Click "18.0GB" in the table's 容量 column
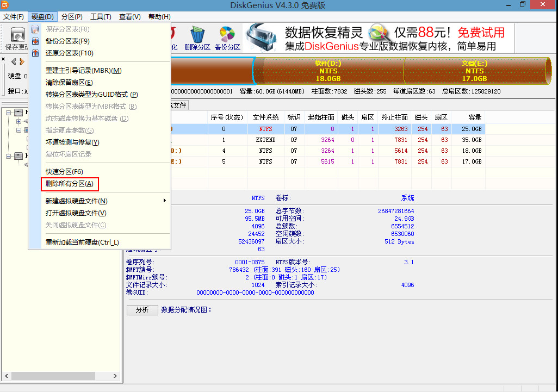The image size is (558, 392). tap(472, 151)
